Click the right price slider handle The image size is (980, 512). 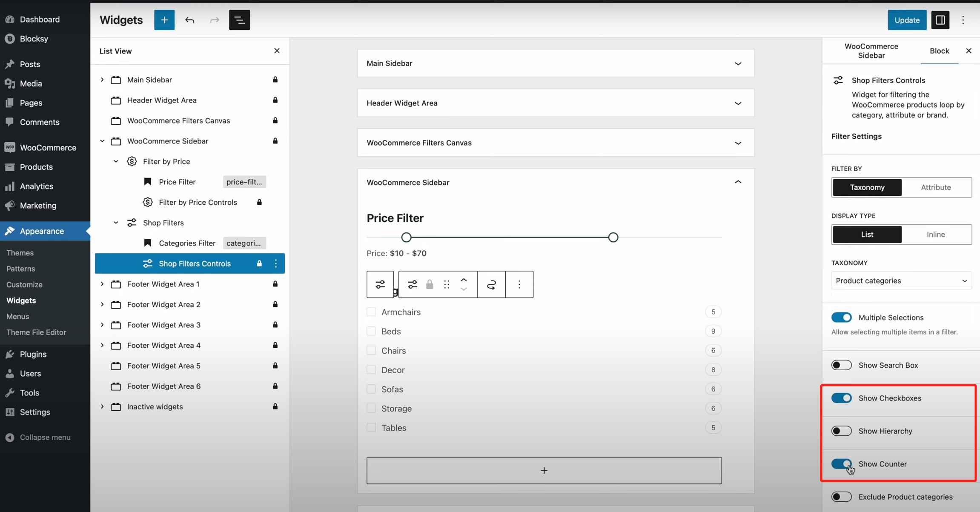(x=613, y=237)
